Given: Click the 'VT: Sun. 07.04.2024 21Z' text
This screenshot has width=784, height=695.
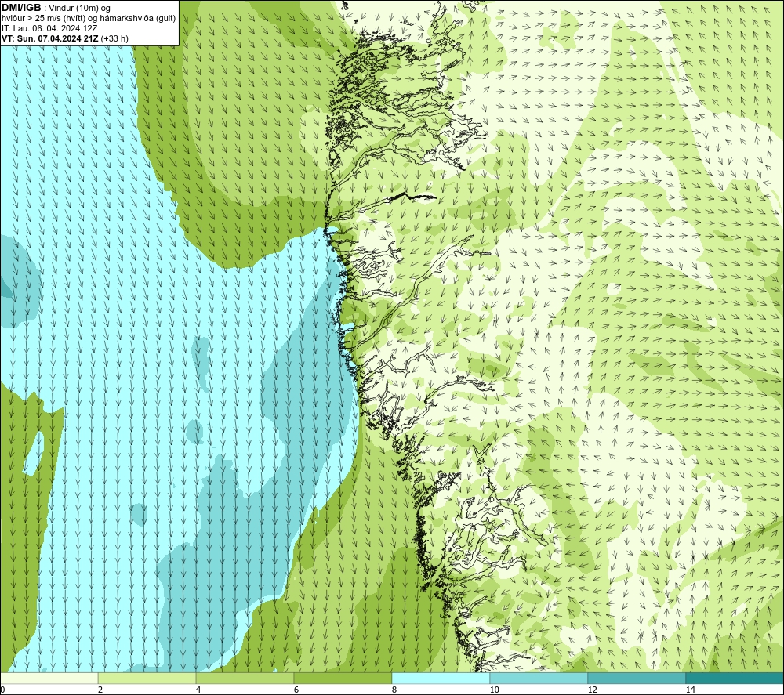Looking at the screenshot, I should point(50,38).
